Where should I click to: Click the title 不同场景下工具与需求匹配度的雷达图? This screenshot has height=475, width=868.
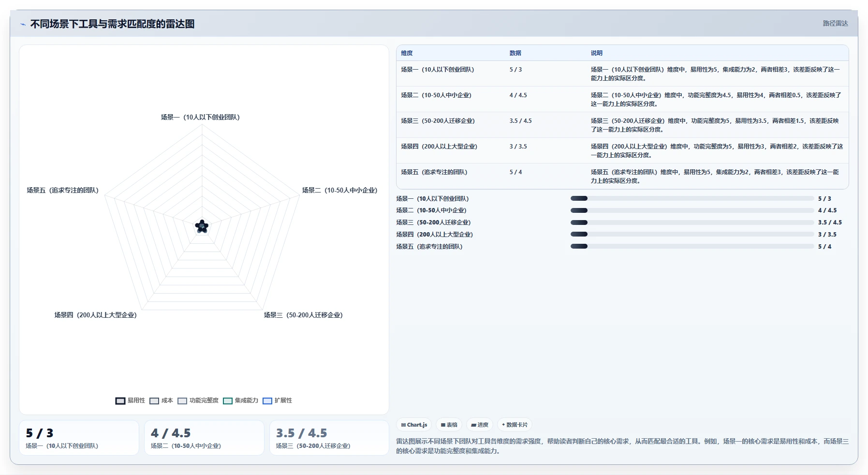pyautogui.click(x=112, y=24)
